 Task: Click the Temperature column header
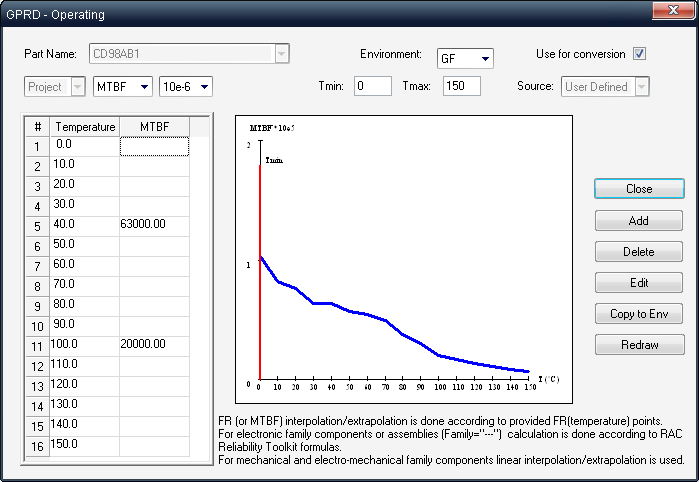tap(85, 127)
